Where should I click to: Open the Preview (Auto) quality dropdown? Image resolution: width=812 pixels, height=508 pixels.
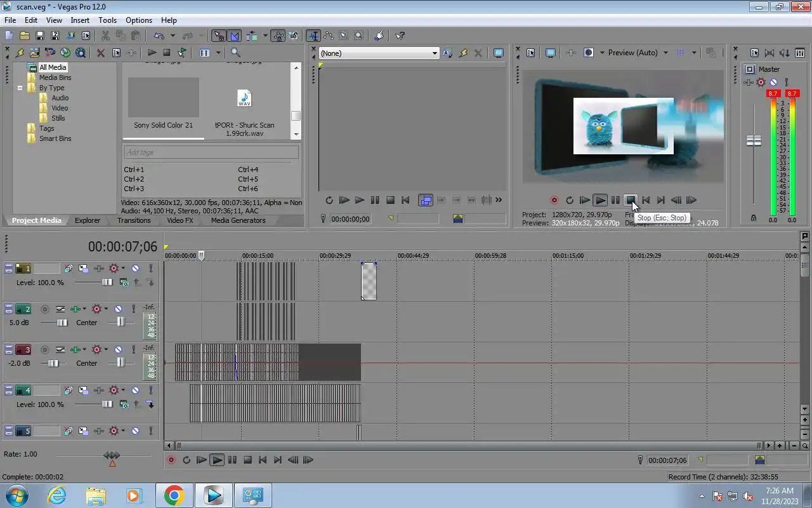[638, 53]
